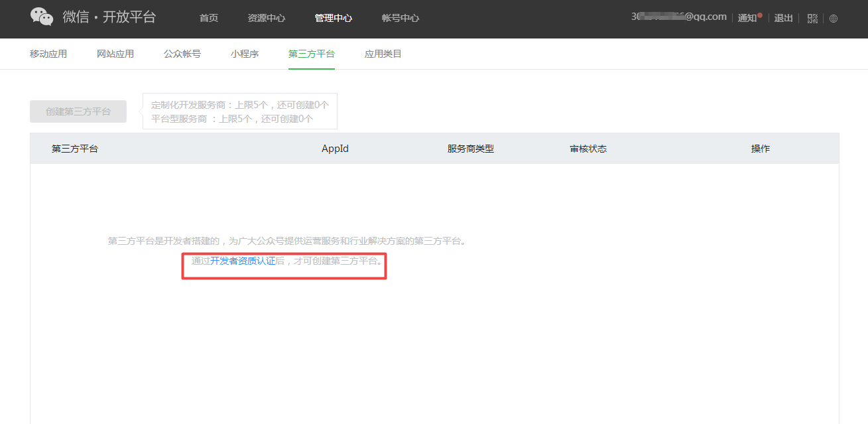Click the 第三方平台是开发者搭建的 description text
This screenshot has height=424, width=868.
[x=286, y=241]
